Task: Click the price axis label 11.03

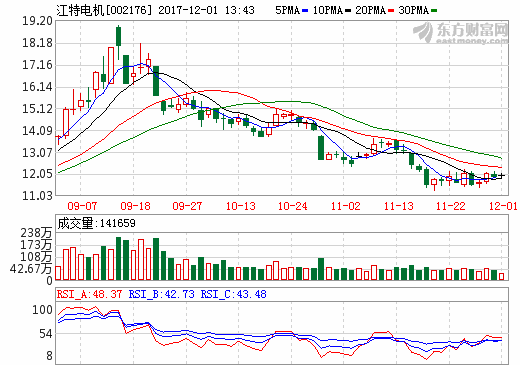Action: coord(37,196)
